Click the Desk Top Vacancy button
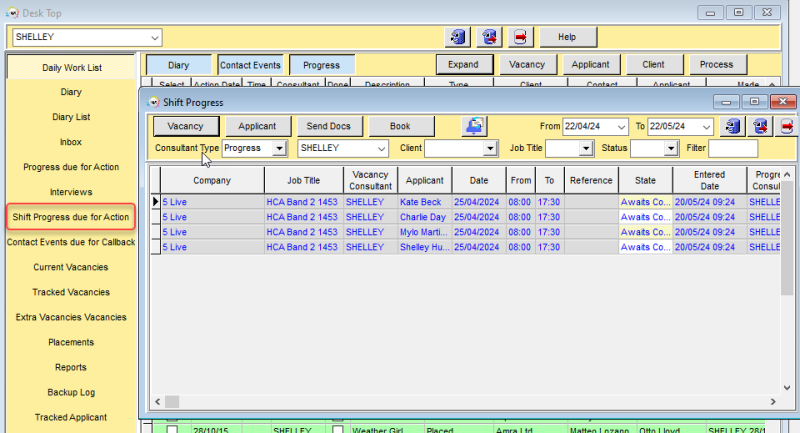The width and height of the screenshot is (800, 433). coord(527,65)
